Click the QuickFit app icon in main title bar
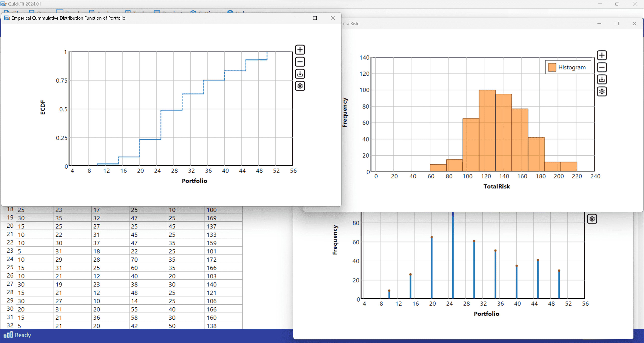 point(4,4)
